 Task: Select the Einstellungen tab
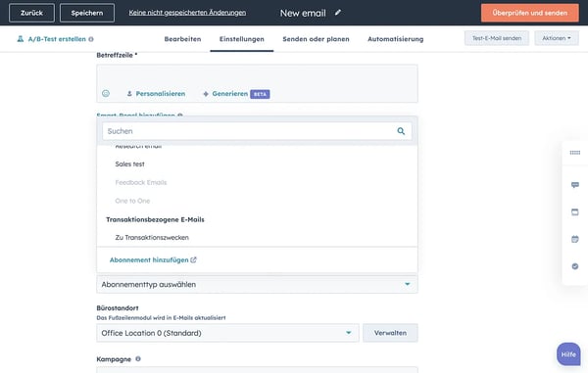[x=242, y=39]
